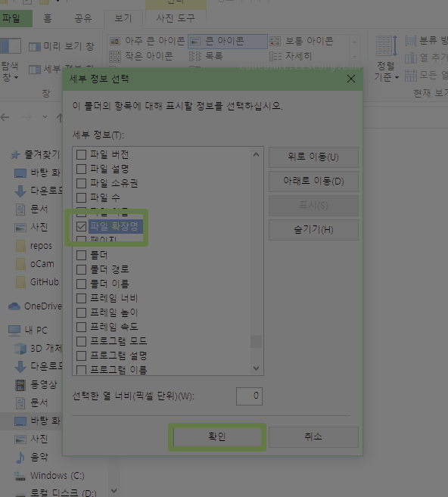Open 음악 folder
The height and width of the screenshot is (497, 448).
32,457
